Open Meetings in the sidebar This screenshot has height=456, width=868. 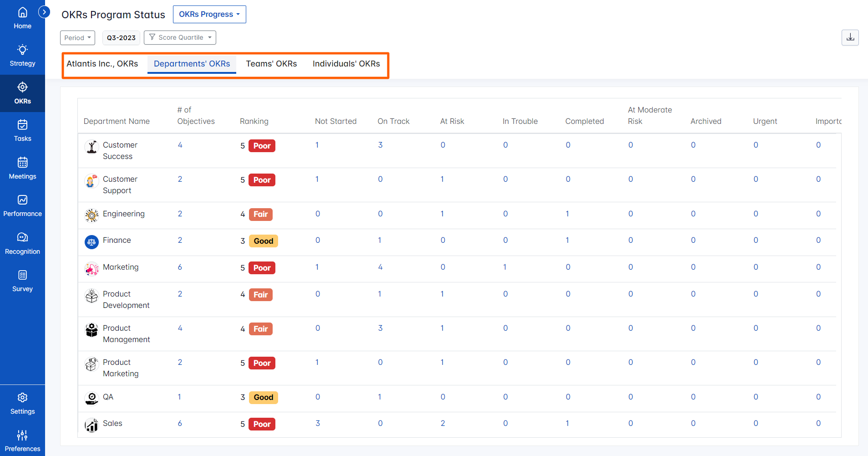tap(22, 168)
